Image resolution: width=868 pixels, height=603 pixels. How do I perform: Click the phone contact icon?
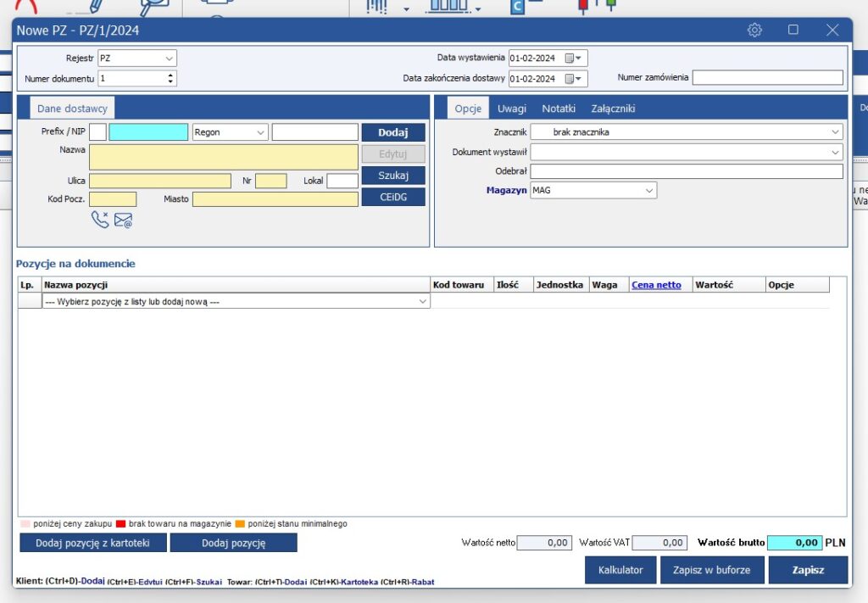(100, 221)
